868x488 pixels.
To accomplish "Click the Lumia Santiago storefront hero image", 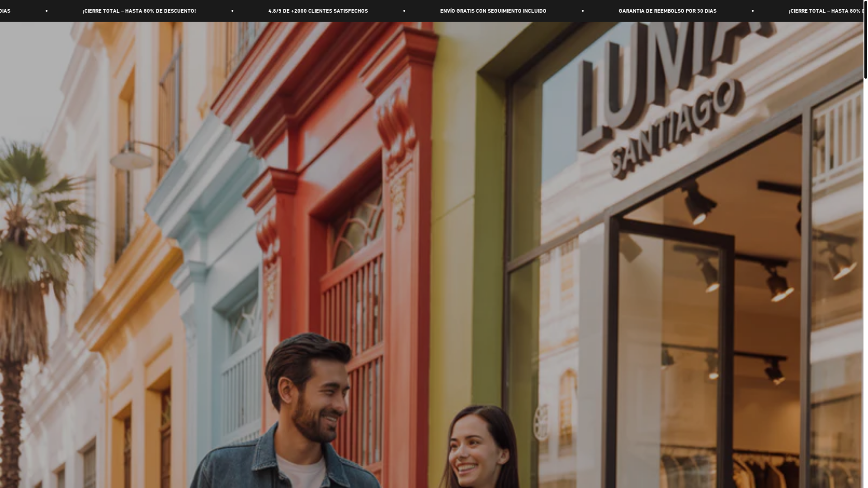I will coord(431,255).
